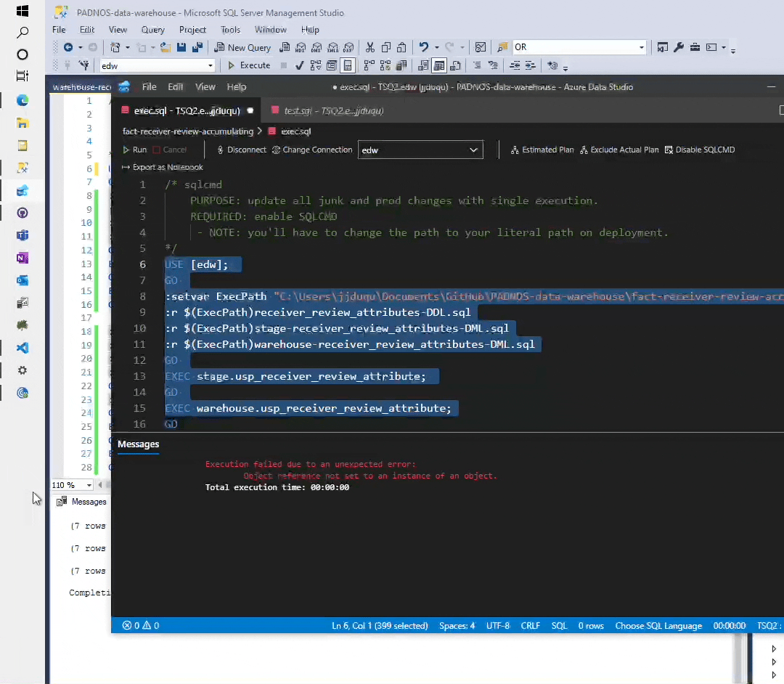Open the SSMS undo history dropdown arrow
Image resolution: width=784 pixels, height=684 pixels.
pyautogui.click(x=436, y=47)
